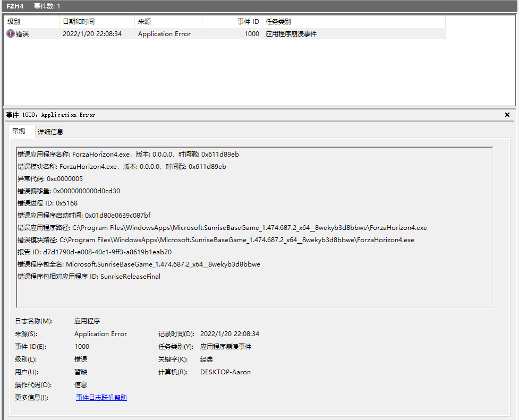
Task: Click the 操作代码(O) value 信息
Action: pos(81,385)
